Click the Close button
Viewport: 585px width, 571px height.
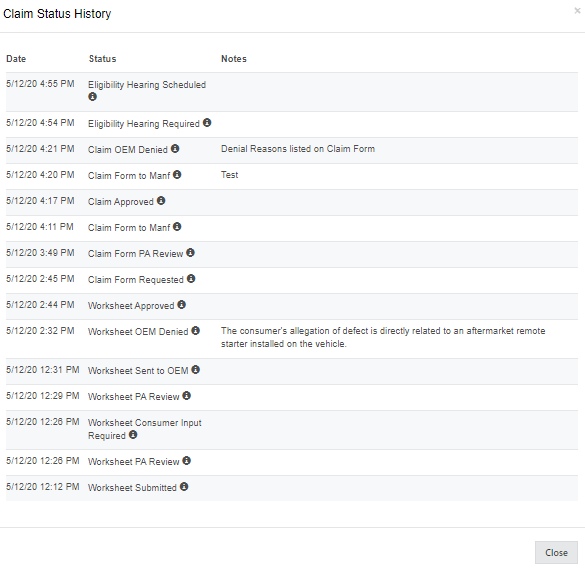click(x=556, y=552)
